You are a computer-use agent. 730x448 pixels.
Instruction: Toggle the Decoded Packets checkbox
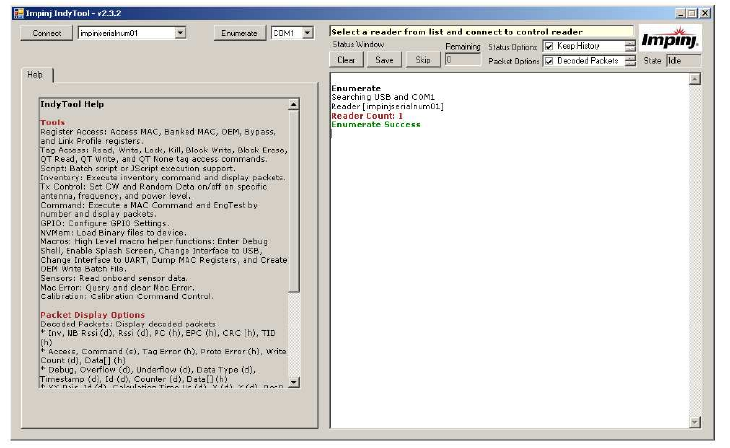tap(549, 61)
